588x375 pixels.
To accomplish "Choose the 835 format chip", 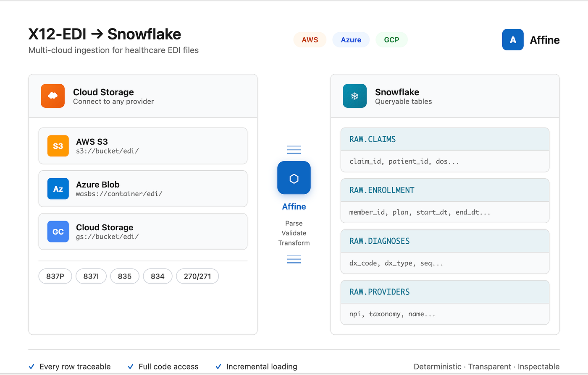I will coord(125,276).
